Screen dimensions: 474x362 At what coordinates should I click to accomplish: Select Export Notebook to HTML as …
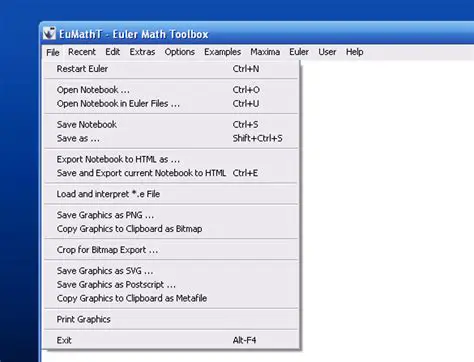[171, 159]
